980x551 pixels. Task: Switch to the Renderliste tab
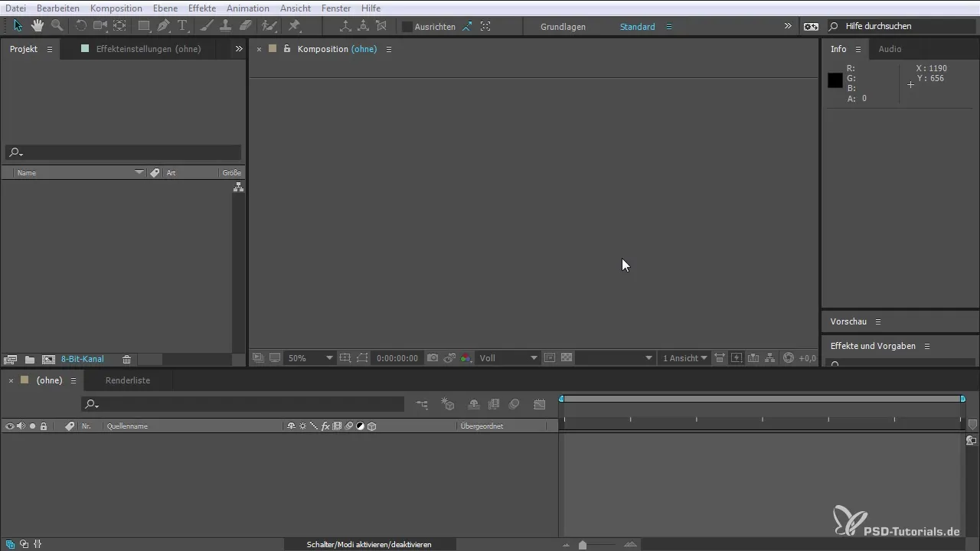[x=128, y=380]
